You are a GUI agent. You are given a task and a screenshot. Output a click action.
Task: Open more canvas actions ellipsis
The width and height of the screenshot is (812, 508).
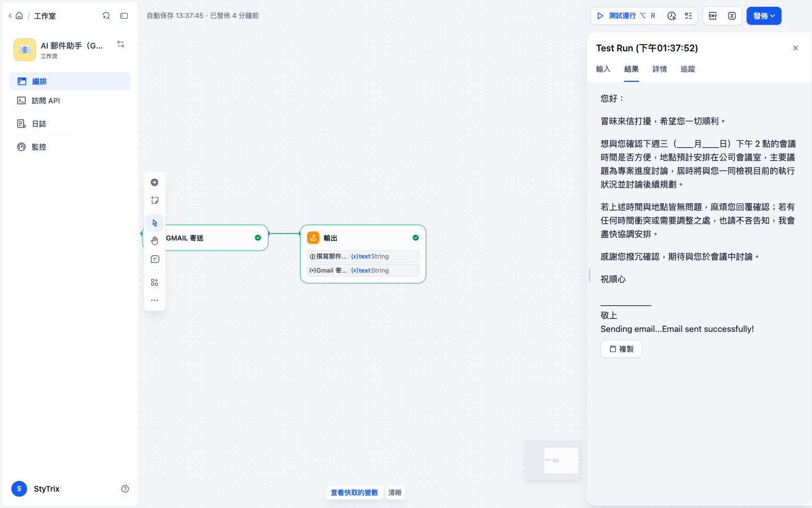pyautogui.click(x=155, y=300)
